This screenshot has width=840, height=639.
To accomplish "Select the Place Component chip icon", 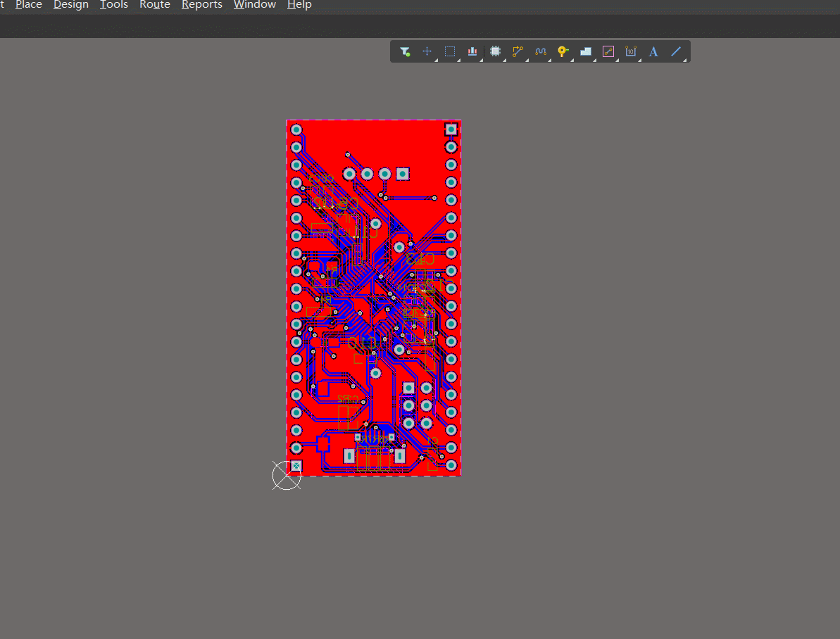I will (496, 51).
